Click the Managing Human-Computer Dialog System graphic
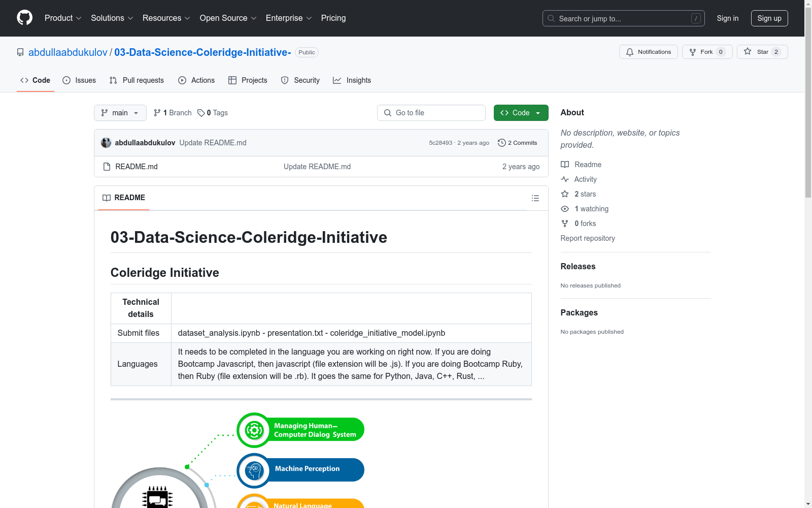812x508 pixels. (x=300, y=430)
